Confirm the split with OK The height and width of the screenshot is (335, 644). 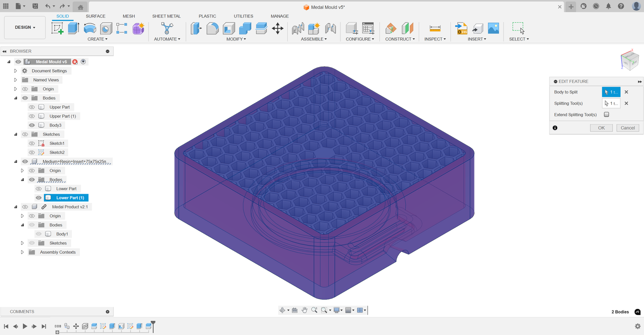click(601, 128)
